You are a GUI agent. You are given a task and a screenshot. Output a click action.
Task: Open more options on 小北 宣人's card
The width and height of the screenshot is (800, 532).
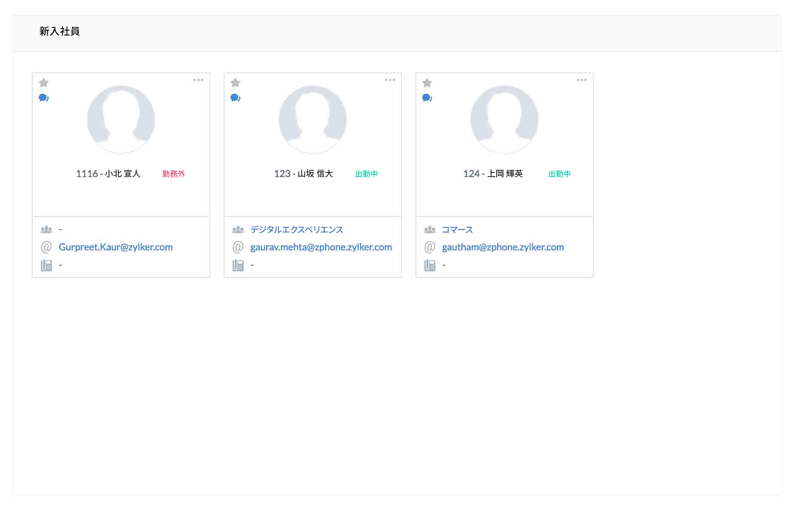click(198, 80)
